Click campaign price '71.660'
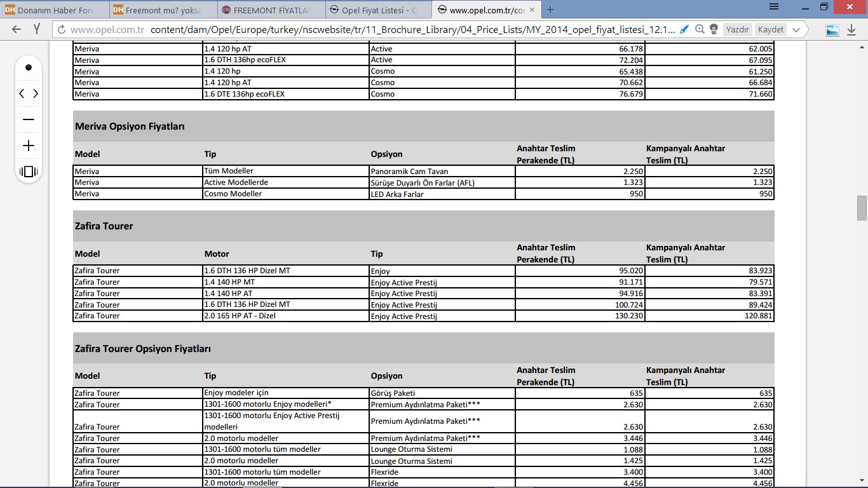 (709, 94)
